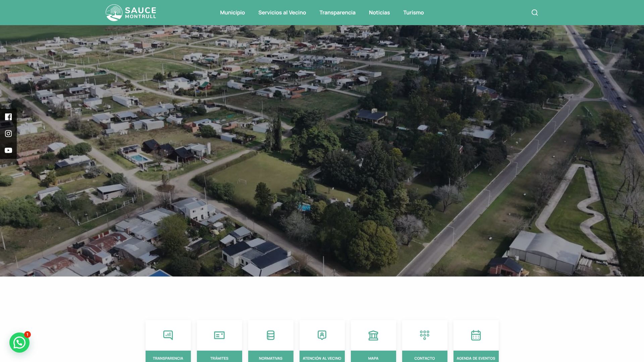The width and height of the screenshot is (644, 362).
Task: Click the Sauce Montrull logo
Action: point(131,13)
